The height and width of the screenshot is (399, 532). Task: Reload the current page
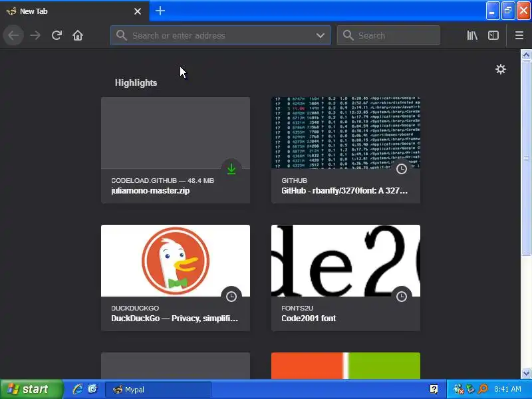pyautogui.click(x=57, y=35)
